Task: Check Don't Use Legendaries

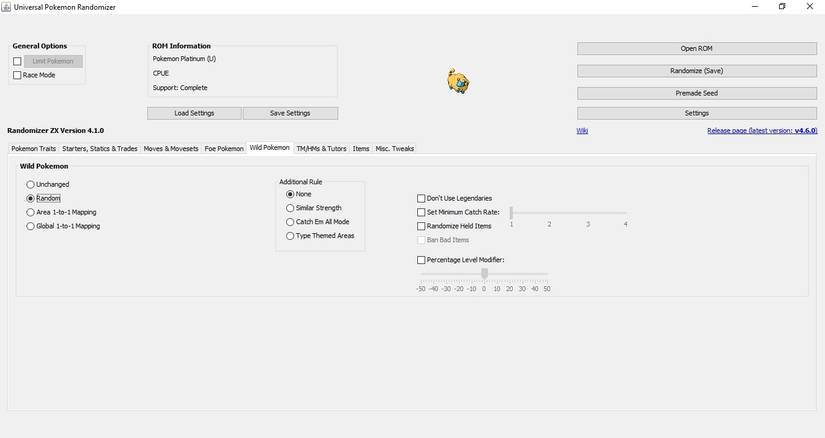Action: coord(421,198)
